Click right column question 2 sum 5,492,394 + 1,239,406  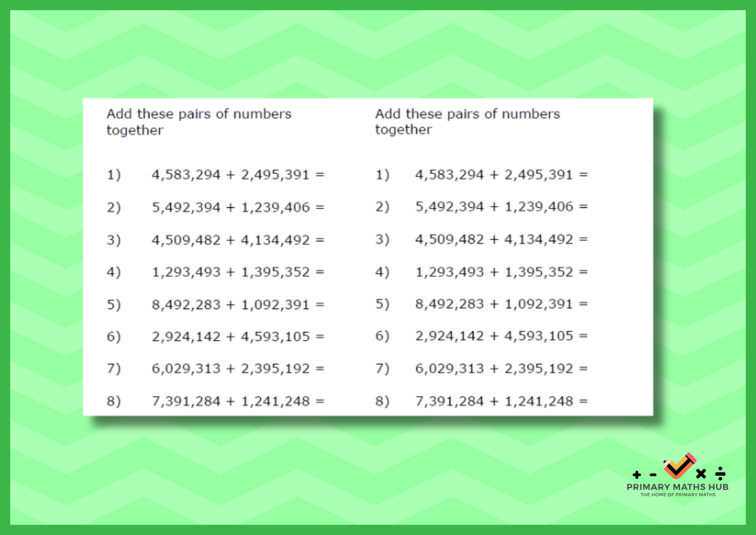pyautogui.click(x=502, y=207)
